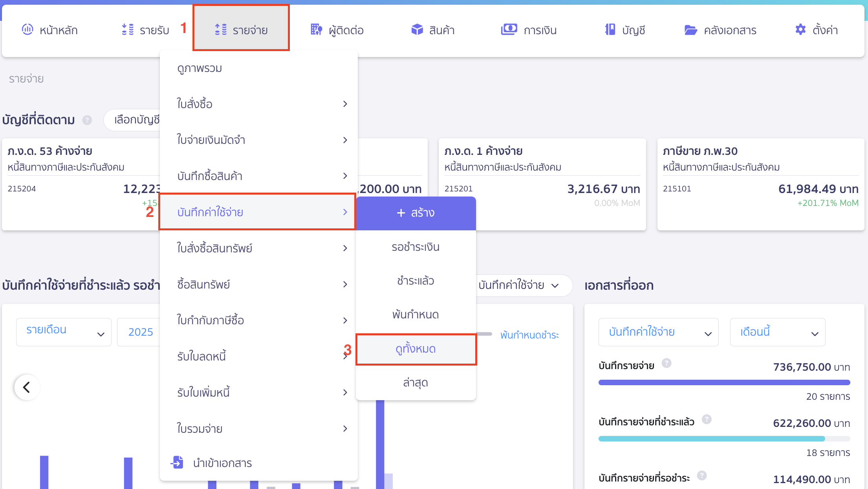Expand the รับใบเพิ่มหนี้ submenu

click(x=258, y=392)
